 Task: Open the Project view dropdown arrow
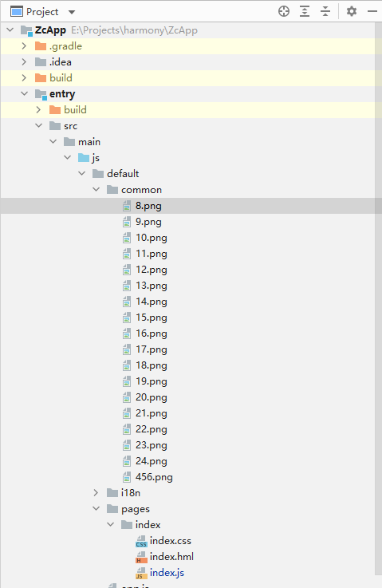[72, 12]
